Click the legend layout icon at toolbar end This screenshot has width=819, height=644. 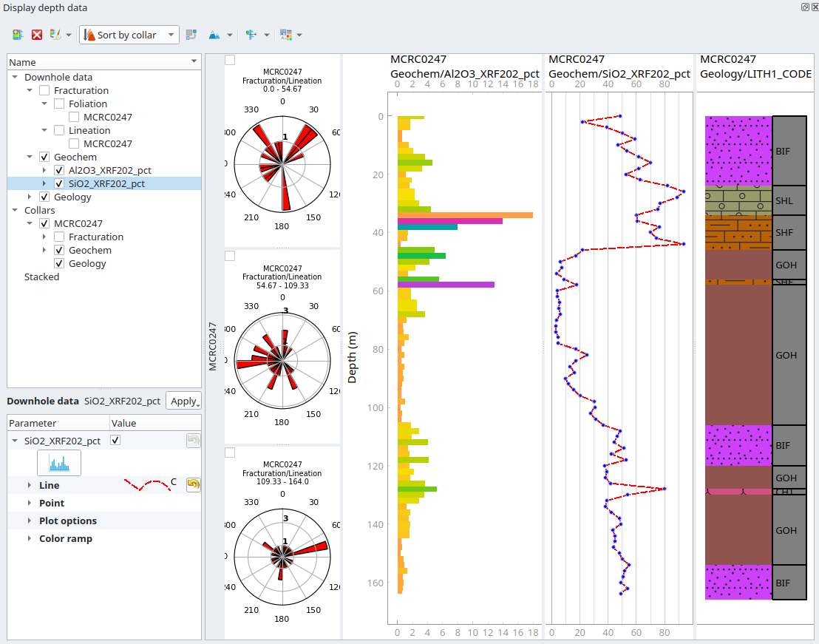pyautogui.click(x=286, y=35)
